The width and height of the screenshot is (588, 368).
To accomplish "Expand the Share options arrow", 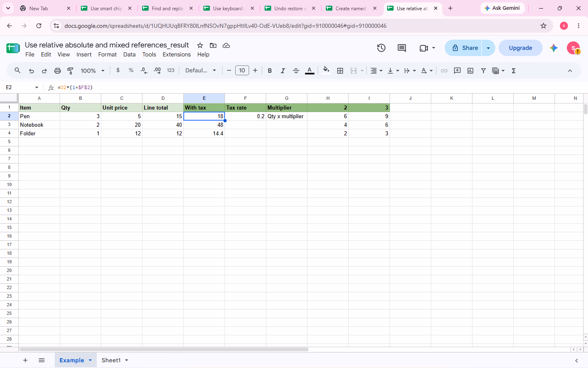I will click(x=488, y=48).
